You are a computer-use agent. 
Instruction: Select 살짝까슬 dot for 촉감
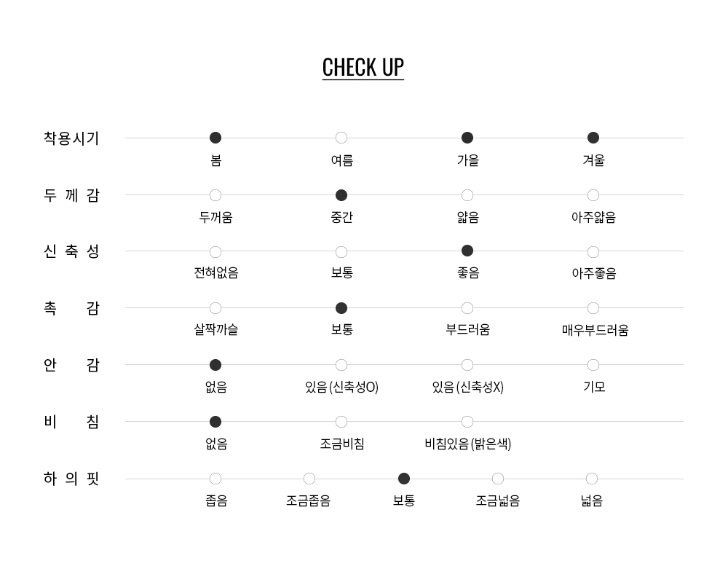coord(215,308)
